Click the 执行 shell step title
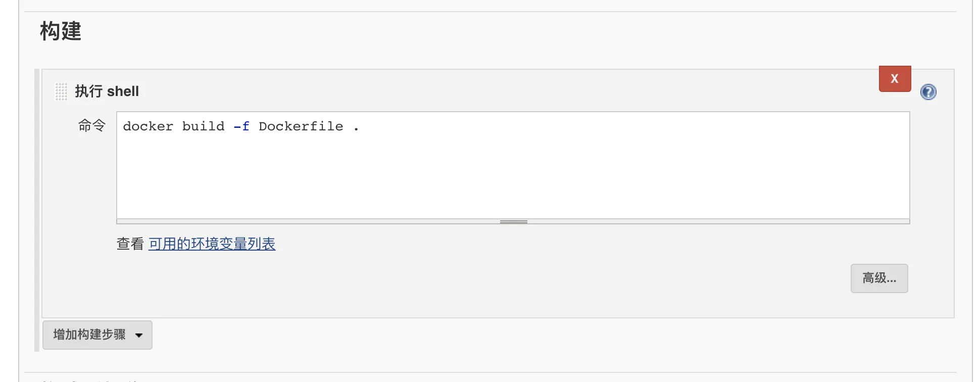The height and width of the screenshot is (382, 980). 107,91
